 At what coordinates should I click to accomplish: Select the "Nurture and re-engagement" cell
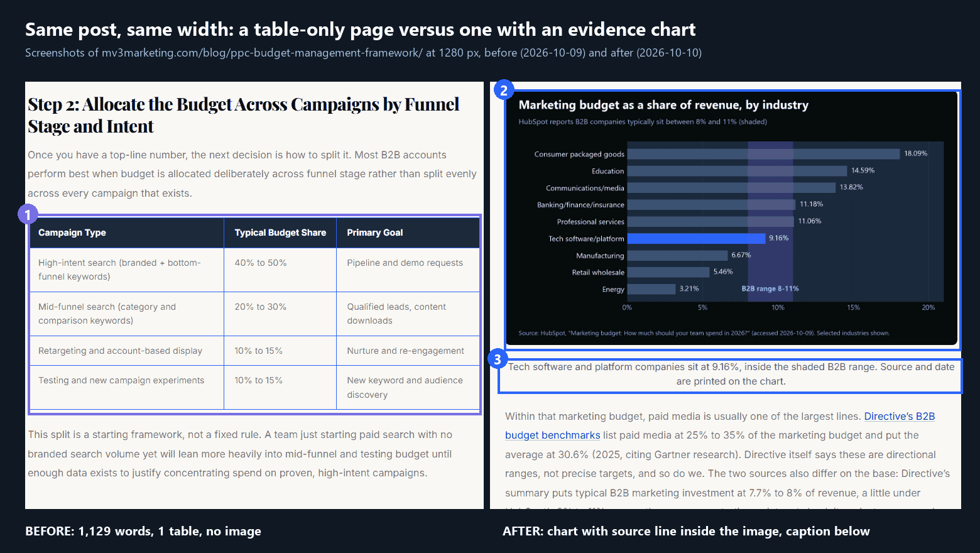[x=408, y=351]
